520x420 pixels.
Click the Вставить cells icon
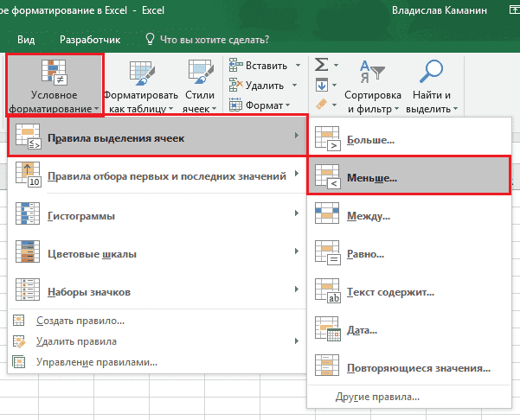pyautogui.click(x=236, y=66)
